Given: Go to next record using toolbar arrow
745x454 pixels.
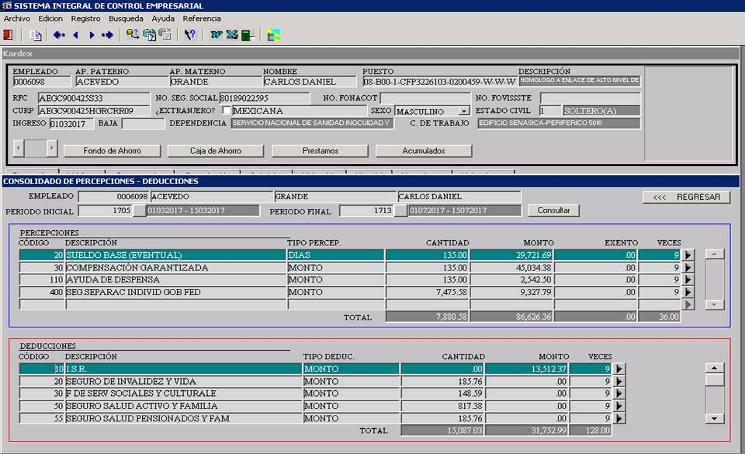Looking at the screenshot, I should (91, 35).
